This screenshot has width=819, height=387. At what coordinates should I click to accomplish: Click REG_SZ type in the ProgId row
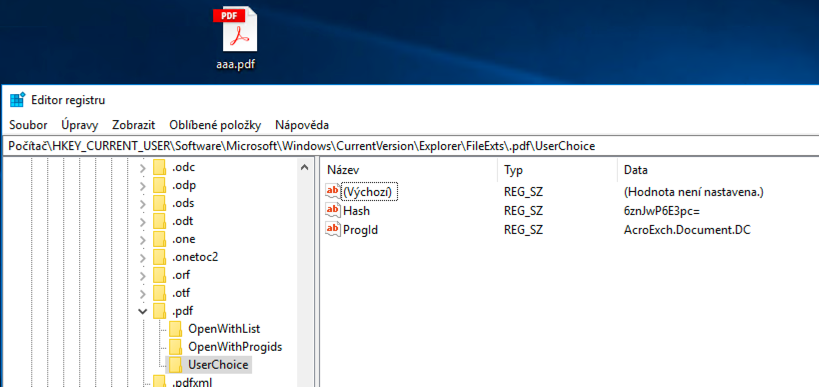click(x=523, y=230)
